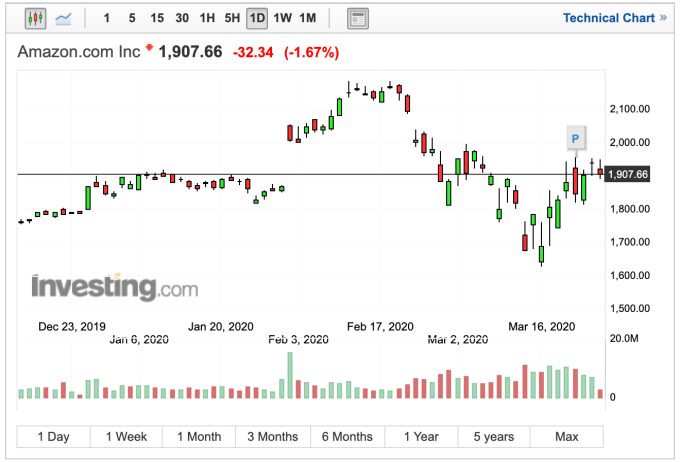Show the 1 Week range
The width and height of the screenshot is (680, 462).
126,436
